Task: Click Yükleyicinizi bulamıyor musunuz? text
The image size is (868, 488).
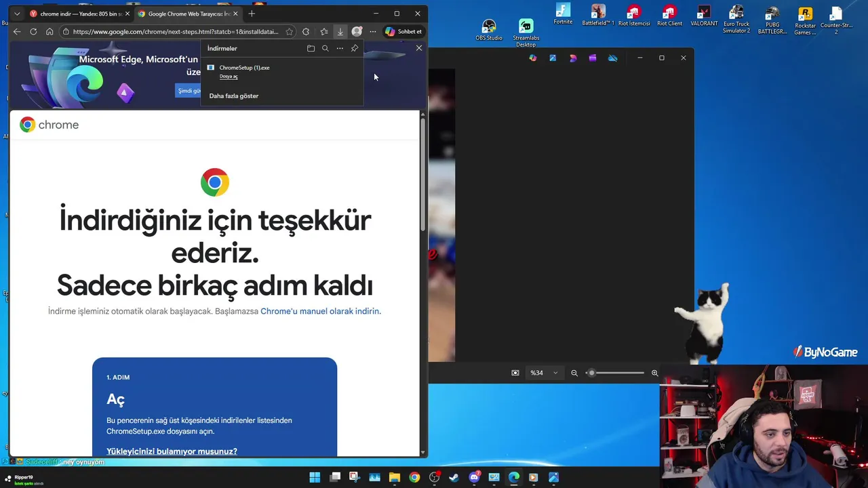Action: pyautogui.click(x=172, y=451)
